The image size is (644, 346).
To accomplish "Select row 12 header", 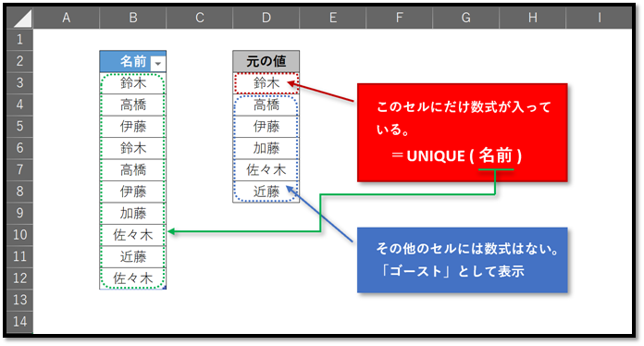I will pos(19,278).
